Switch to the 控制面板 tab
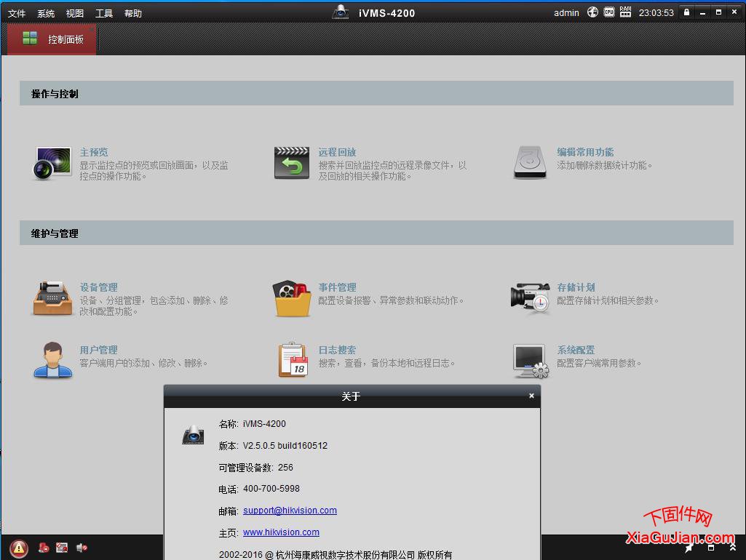This screenshot has width=746, height=560. pyautogui.click(x=52, y=39)
